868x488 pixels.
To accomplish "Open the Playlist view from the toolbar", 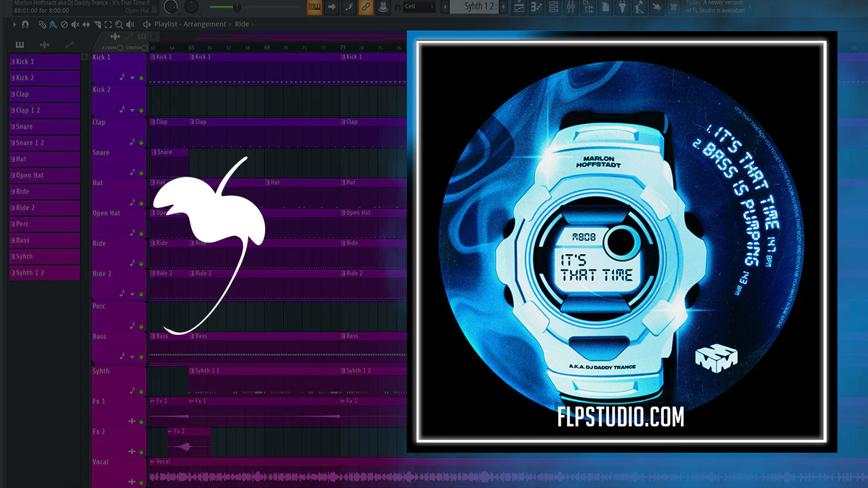I will pyautogui.click(x=519, y=7).
